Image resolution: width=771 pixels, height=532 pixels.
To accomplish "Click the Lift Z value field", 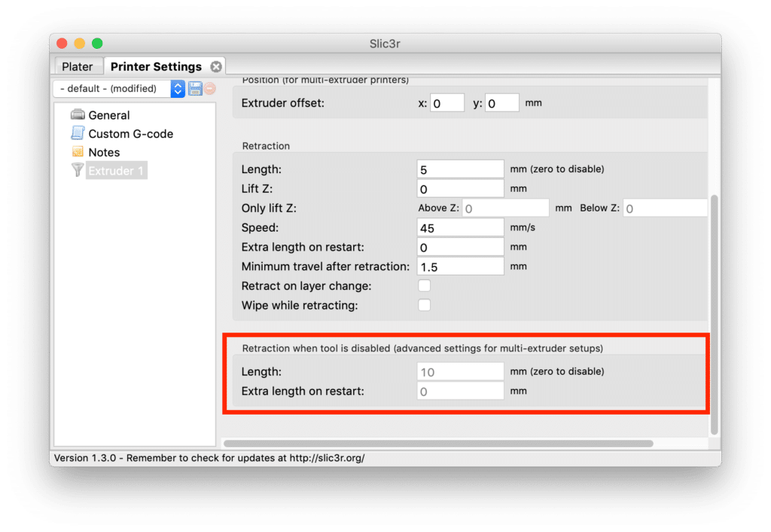I will point(460,189).
